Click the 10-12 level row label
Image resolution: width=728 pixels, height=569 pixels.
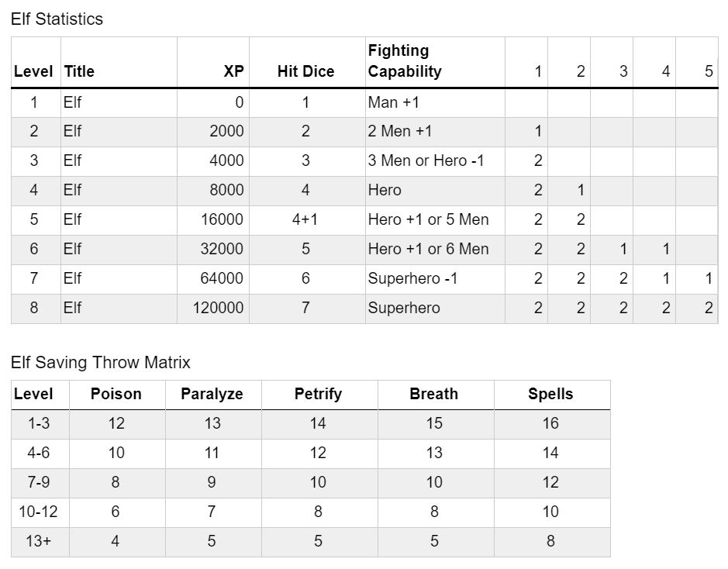point(38,512)
